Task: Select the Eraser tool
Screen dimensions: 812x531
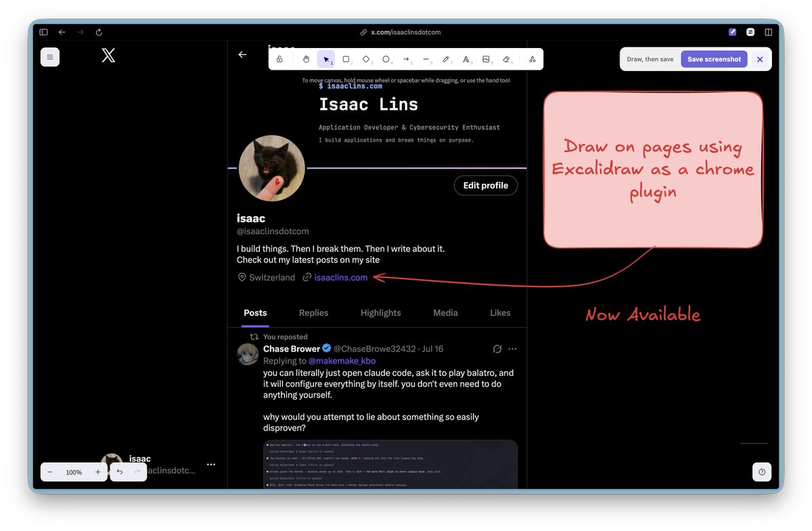Action: tap(506, 60)
